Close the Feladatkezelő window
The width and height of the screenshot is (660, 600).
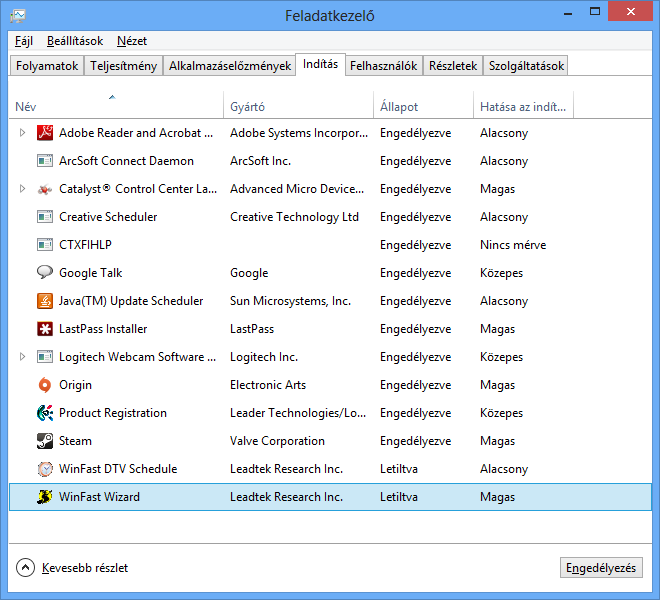pos(631,11)
